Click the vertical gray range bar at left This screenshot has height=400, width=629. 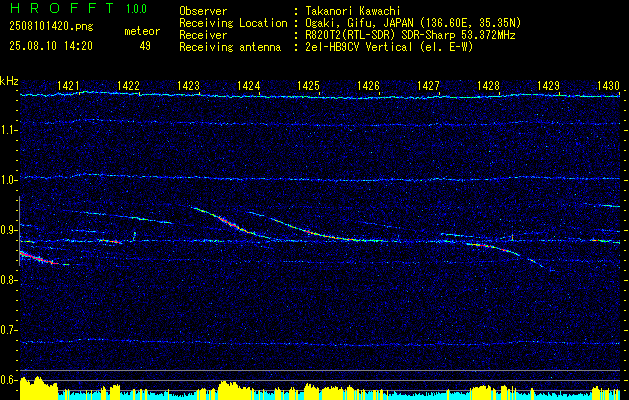point(19,231)
